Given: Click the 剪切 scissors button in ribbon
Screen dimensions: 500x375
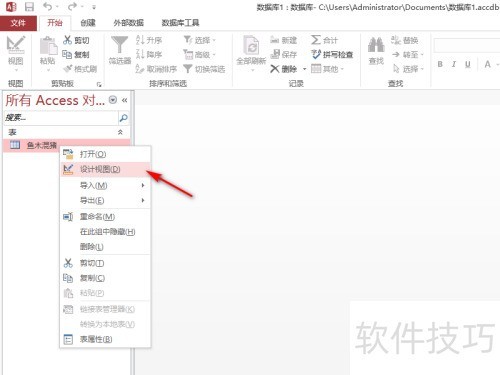Looking at the screenshot, I should [76, 40].
